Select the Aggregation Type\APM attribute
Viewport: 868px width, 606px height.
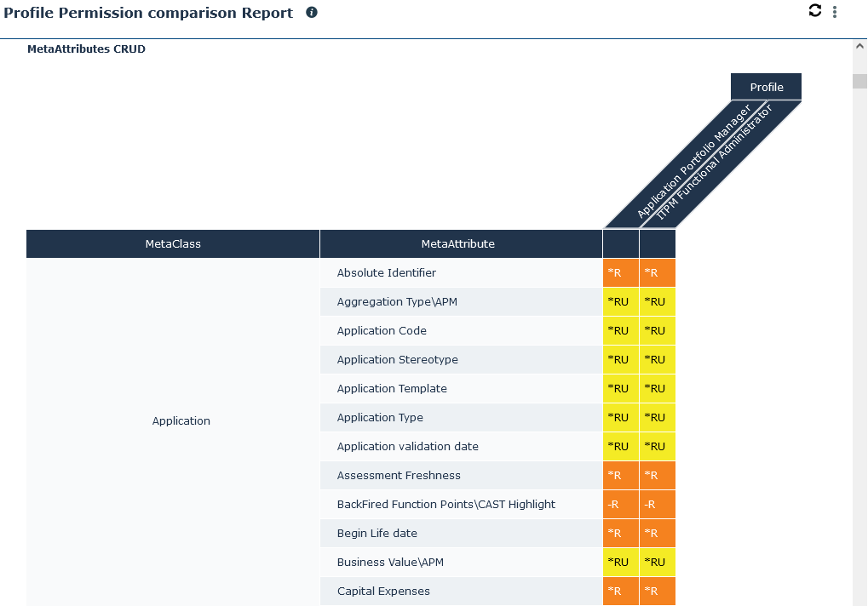[x=391, y=301]
